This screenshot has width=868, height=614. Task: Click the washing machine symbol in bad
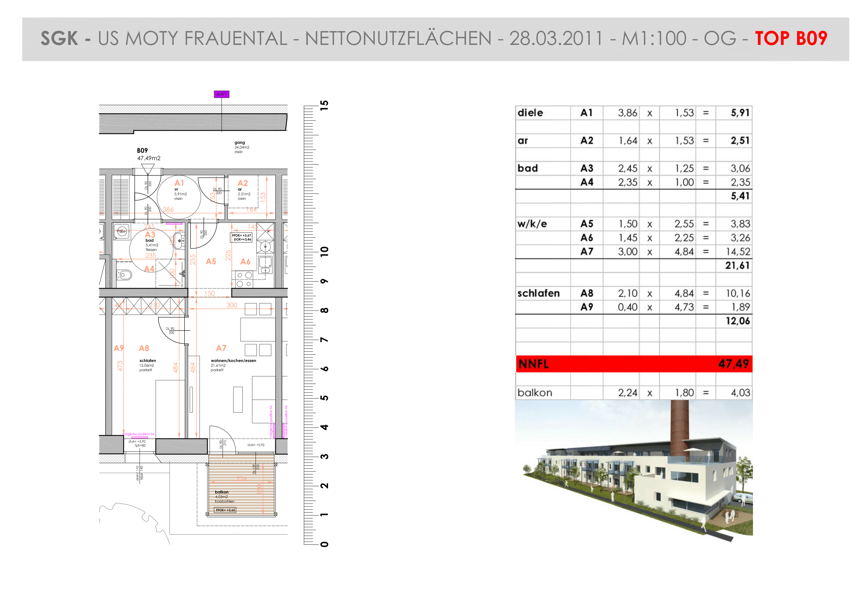(x=122, y=231)
